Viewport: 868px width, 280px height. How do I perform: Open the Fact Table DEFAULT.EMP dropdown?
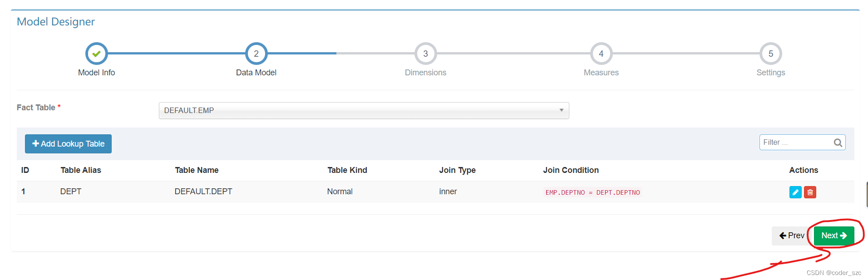coord(364,110)
